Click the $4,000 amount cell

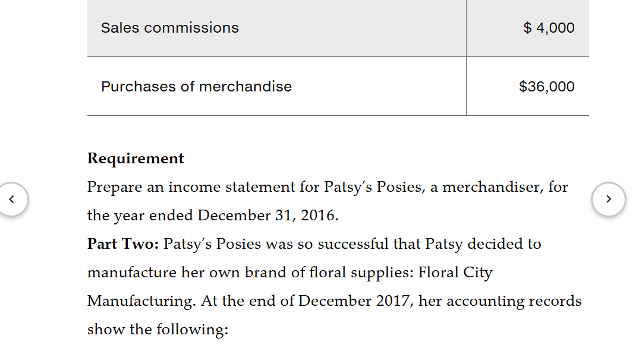548,27
